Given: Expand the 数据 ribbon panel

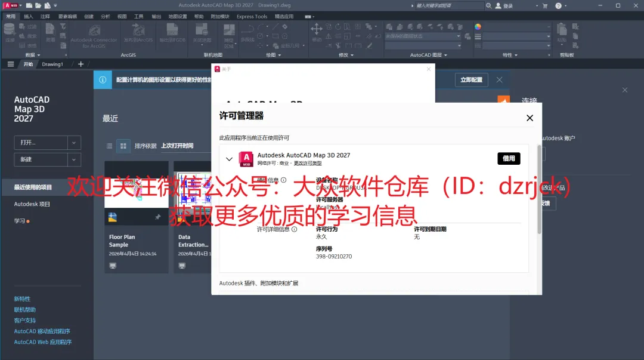Looking at the screenshot, I should tap(33, 55).
